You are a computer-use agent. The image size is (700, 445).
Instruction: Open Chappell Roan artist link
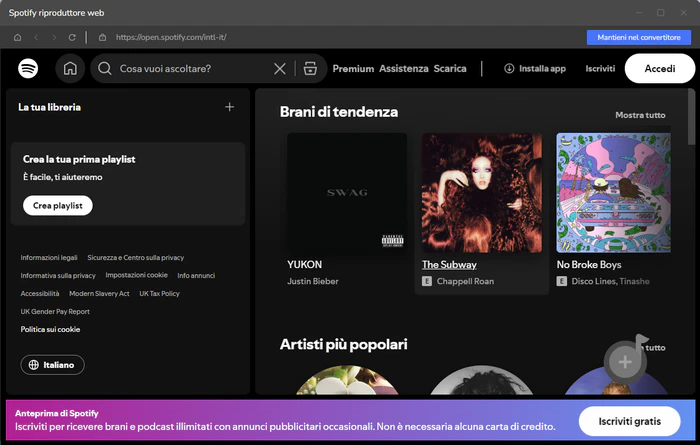(465, 281)
